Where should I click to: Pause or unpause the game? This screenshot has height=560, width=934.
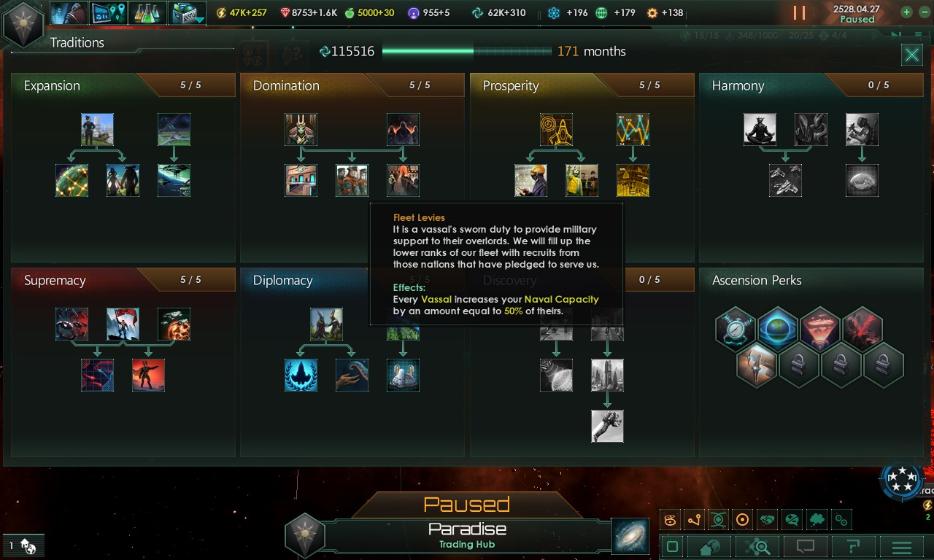(x=800, y=12)
